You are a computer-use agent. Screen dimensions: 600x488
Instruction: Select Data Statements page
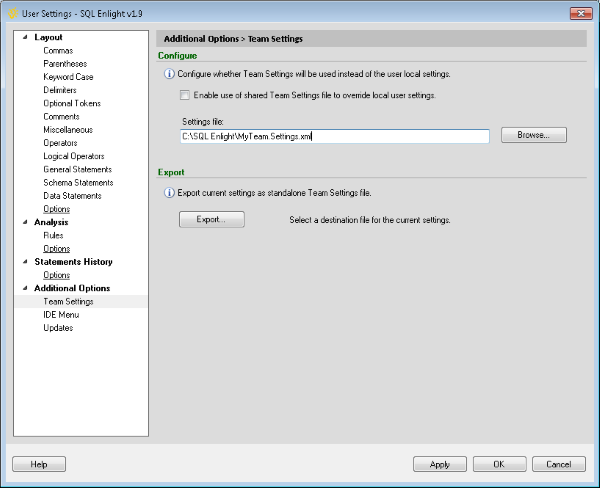(x=72, y=196)
